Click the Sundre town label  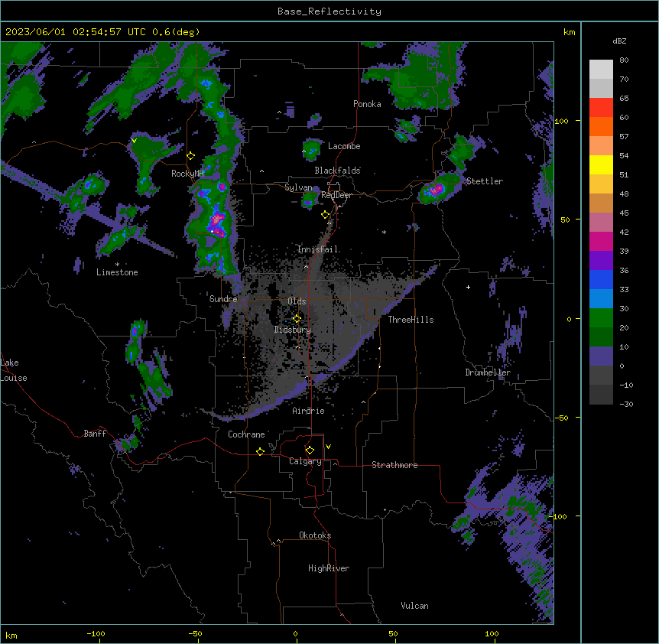point(223,299)
